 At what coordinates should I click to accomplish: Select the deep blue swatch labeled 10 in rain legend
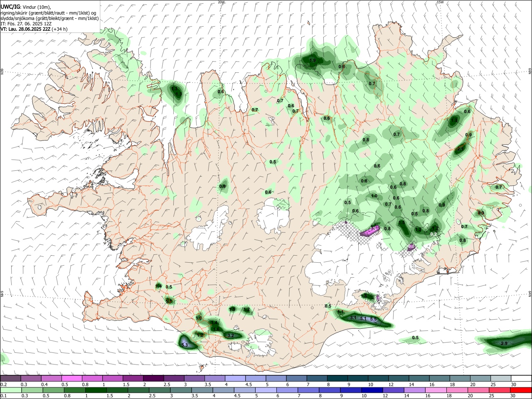(372, 390)
